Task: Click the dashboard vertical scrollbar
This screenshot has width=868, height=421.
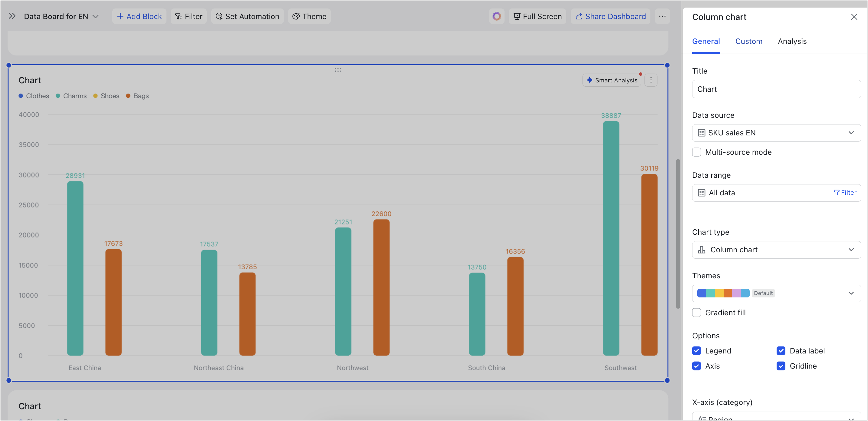Action: click(x=678, y=234)
